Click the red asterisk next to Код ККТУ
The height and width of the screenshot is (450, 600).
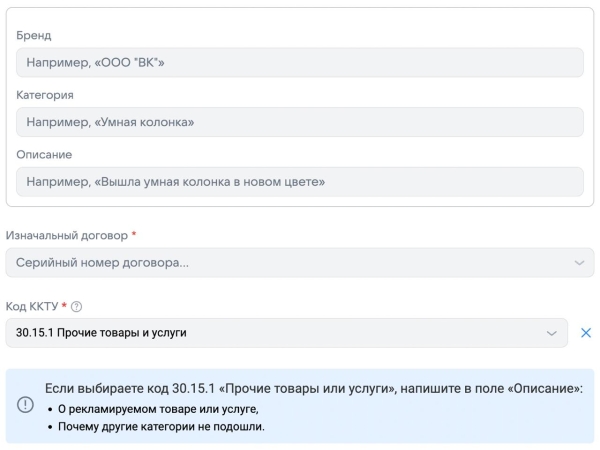coord(64,306)
